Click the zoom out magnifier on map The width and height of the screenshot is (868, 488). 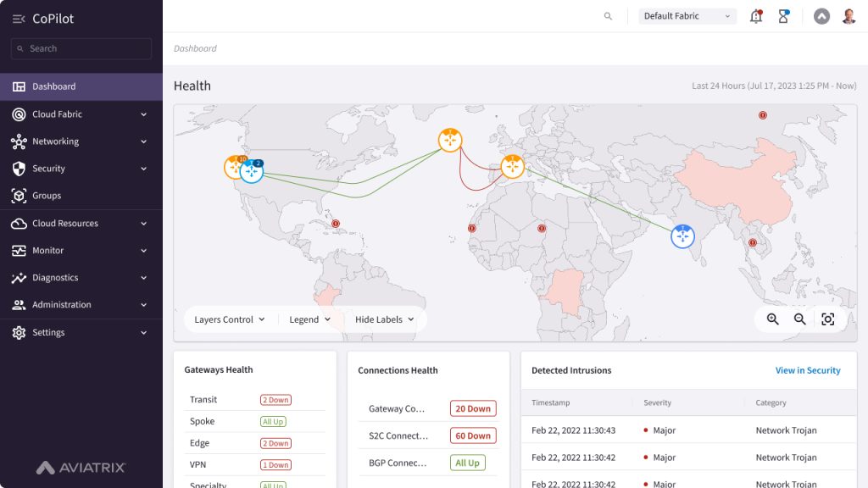pos(799,319)
